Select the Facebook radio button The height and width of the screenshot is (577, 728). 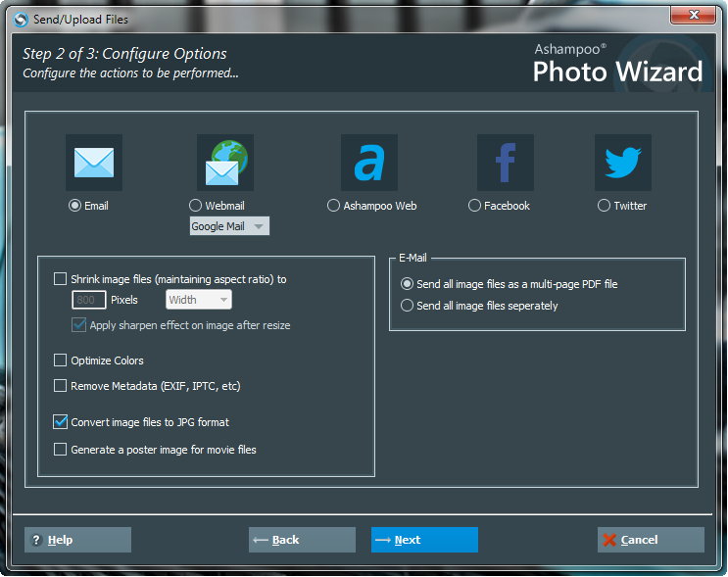(475, 206)
